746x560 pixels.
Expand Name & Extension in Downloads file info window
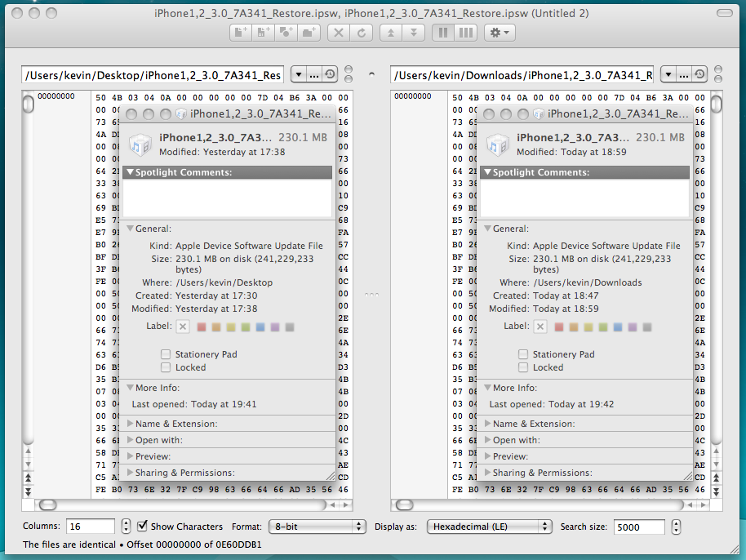pyautogui.click(x=487, y=424)
